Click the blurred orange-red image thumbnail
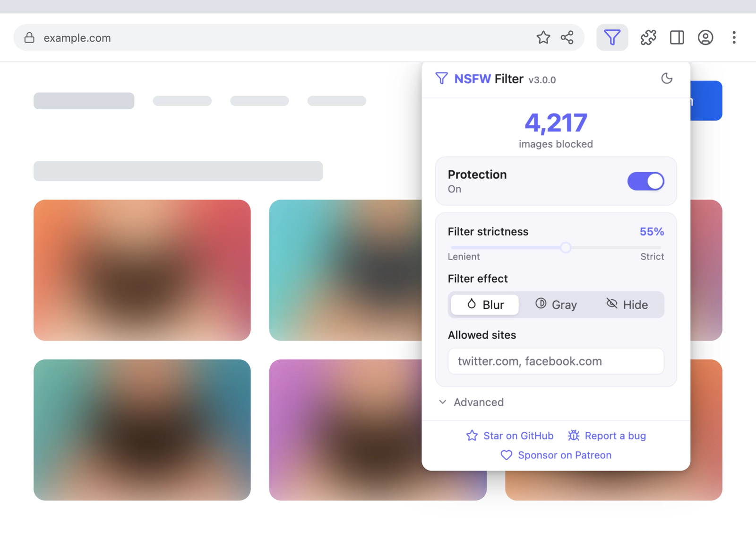 (x=142, y=270)
